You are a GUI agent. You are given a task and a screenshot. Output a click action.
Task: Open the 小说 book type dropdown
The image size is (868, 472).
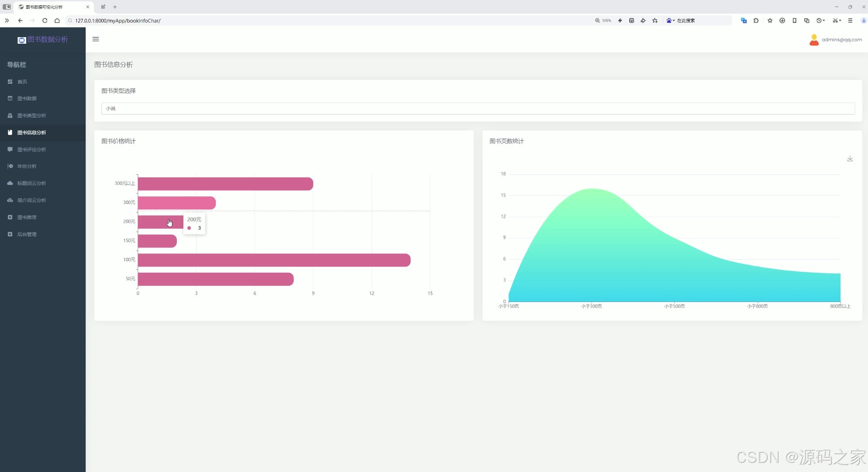tap(478, 108)
